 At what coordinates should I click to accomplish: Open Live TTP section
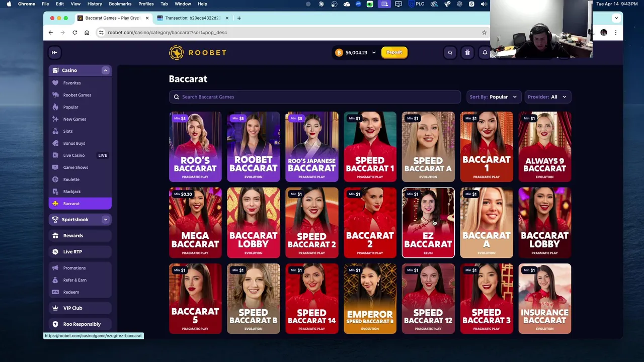(80, 251)
